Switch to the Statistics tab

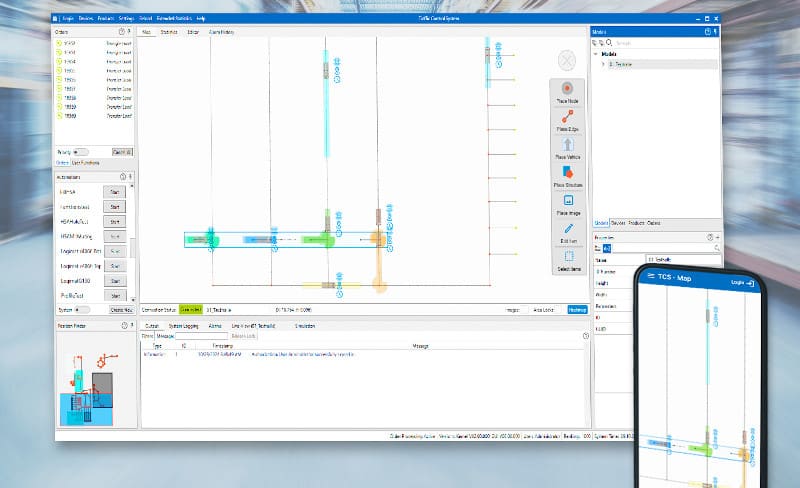[x=168, y=32]
